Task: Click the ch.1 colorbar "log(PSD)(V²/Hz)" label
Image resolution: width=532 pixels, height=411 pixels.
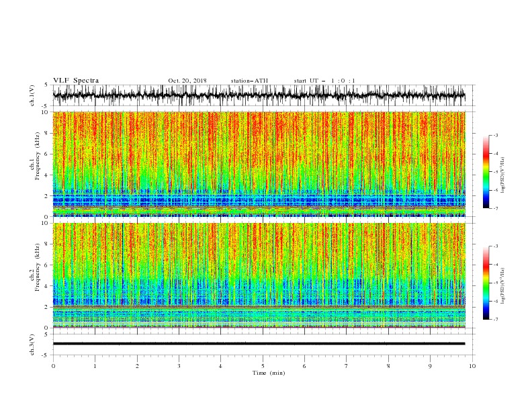Action: (503, 175)
